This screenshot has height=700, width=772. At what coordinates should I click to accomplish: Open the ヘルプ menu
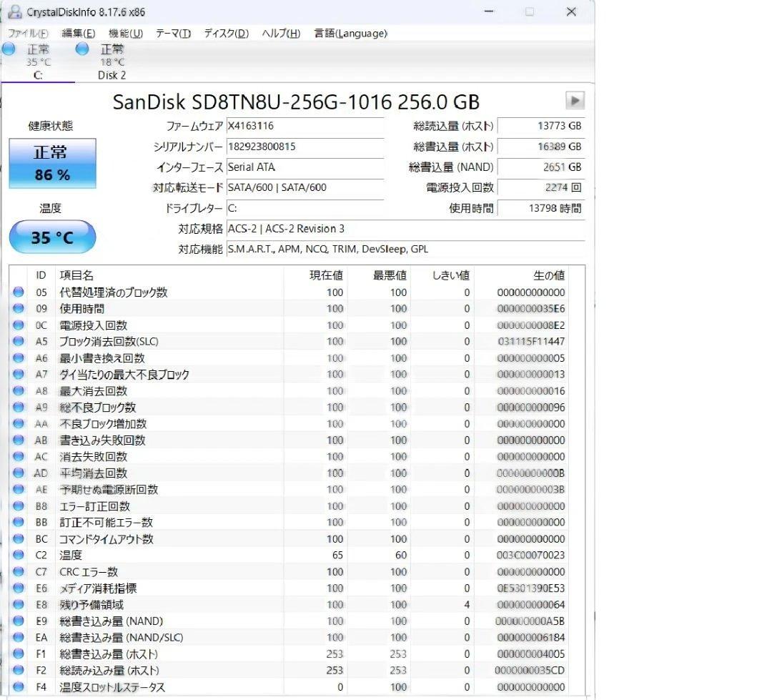tap(279, 33)
